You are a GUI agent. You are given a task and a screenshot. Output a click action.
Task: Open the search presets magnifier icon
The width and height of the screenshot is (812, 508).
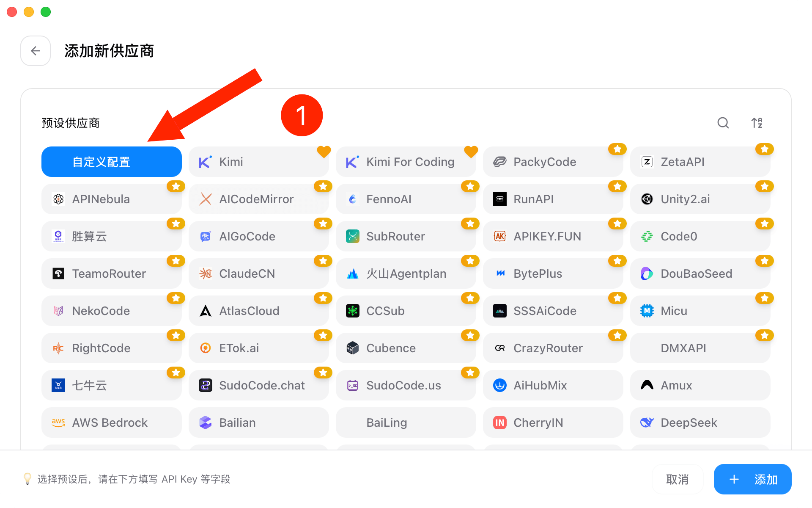pyautogui.click(x=723, y=123)
